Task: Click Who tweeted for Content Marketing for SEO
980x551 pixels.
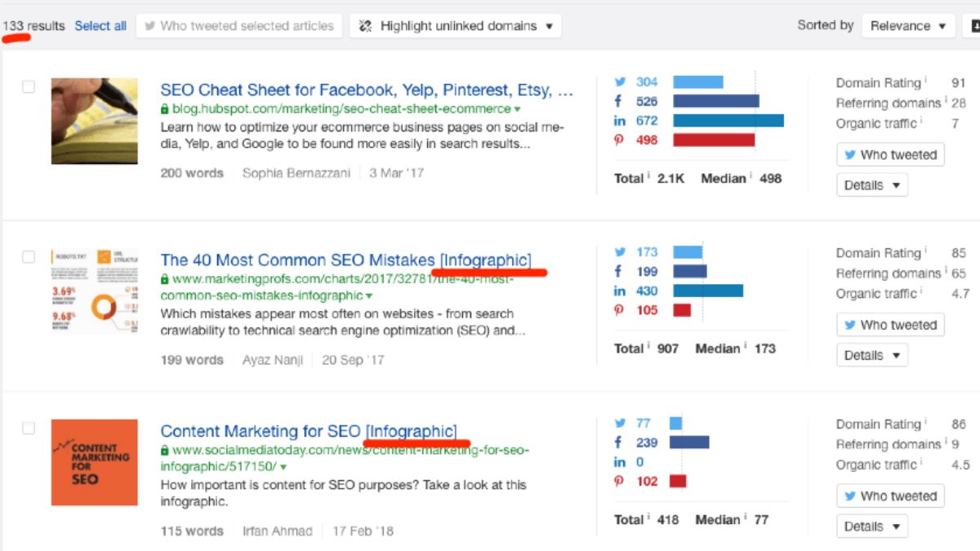Action: point(890,496)
